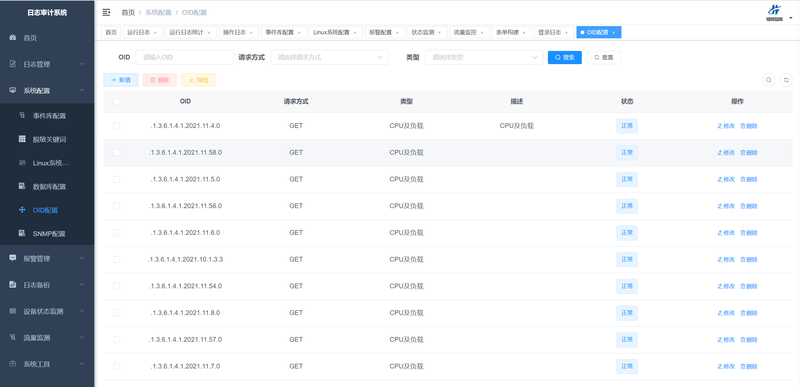Check the row for OID .1.3.6.1.4.1.2021.11.56.0
This screenshot has width=800, height=387.
point(117,206)
